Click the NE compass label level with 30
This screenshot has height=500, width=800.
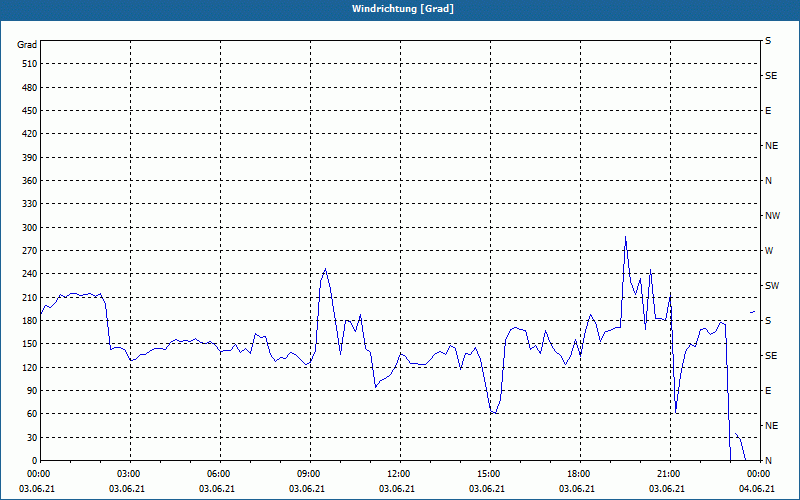click(x=771, y=426)
